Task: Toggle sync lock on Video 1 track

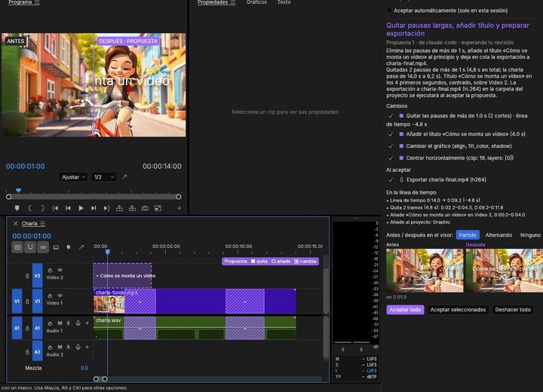Action: (x=50, y=296)
